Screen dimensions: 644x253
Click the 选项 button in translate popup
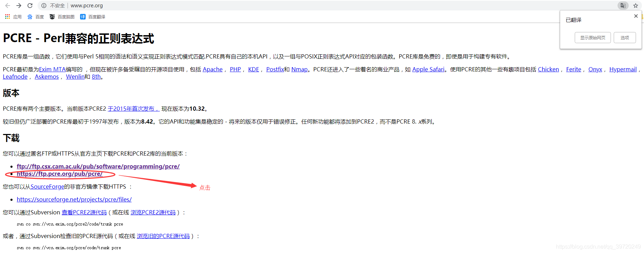tap(625, 38)
